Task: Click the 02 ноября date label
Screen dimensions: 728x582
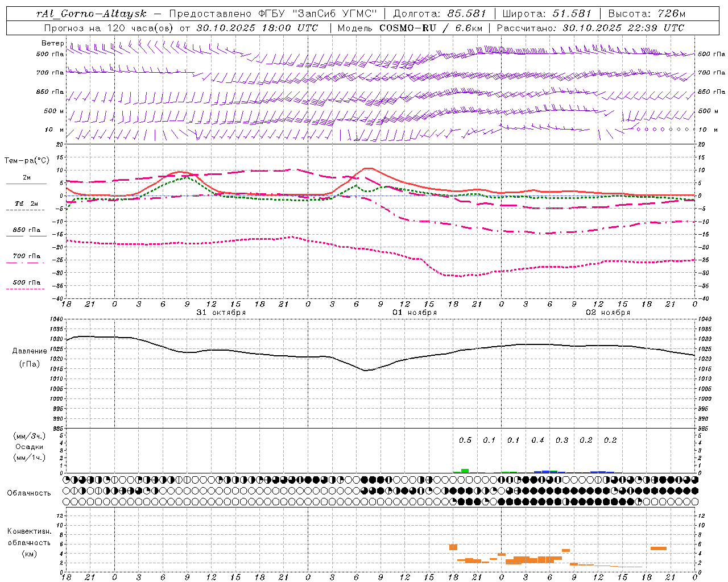Action: point(608,313)
